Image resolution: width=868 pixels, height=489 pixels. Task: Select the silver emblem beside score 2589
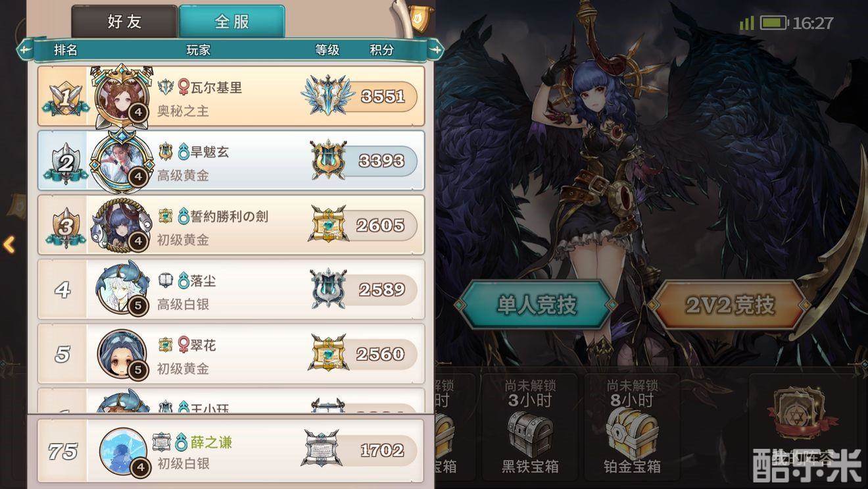[x=327, y=289]
